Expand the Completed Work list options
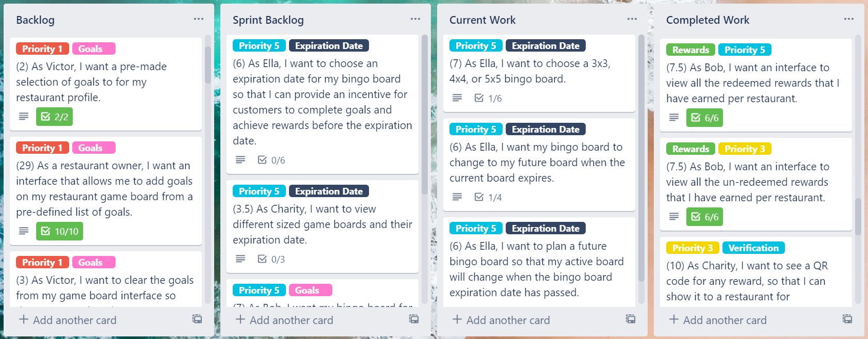Image resolution: width=868 pixels, height=339 pixels. [x=849, y=19]
